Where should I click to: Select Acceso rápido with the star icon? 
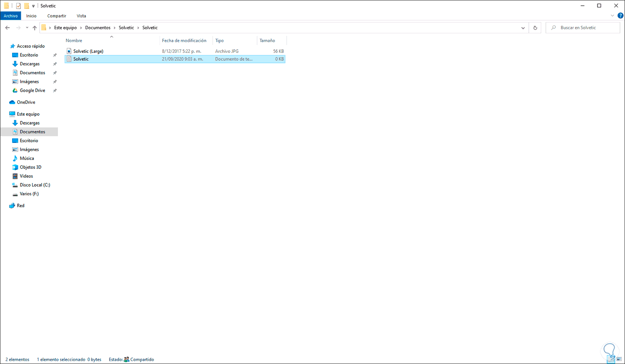coord(30,46)
